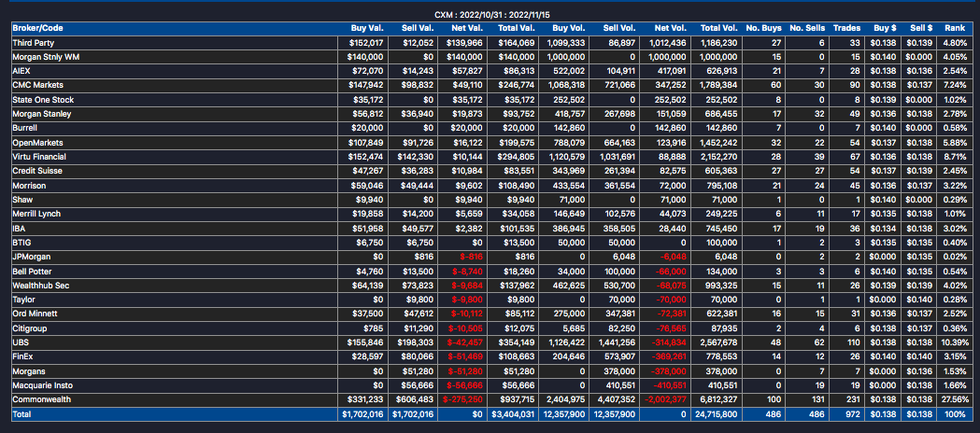Image resolution: width=980 pixels, height=433 pixels.
Task: Click the Rank column header
Action: tap(955, 28)
